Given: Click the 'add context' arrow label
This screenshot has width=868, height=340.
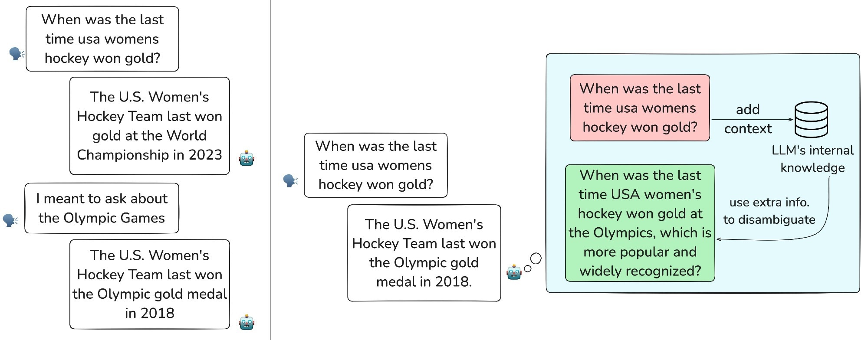Looking at the screenshot, I should click(x=748, y=119).
